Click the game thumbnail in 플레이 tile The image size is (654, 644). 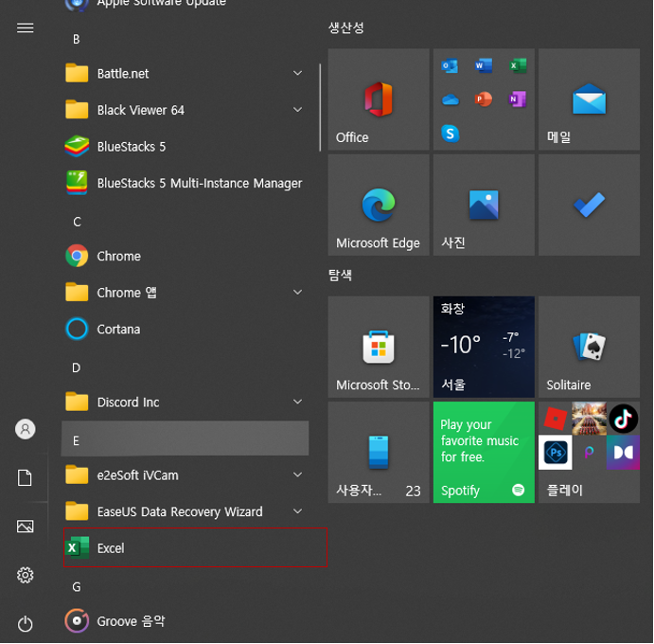coord(589,419)
